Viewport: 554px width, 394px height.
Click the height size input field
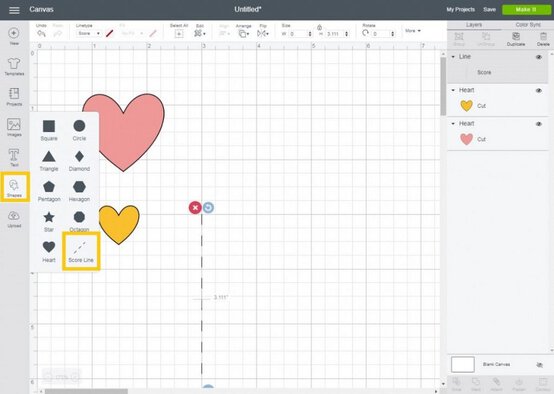pyautogui.click(x=337, y=34)
